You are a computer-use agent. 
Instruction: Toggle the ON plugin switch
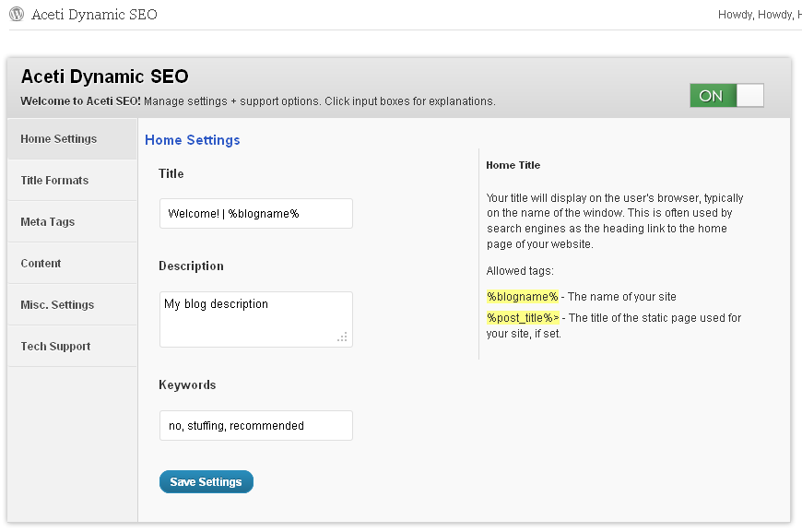click(726, 96)
